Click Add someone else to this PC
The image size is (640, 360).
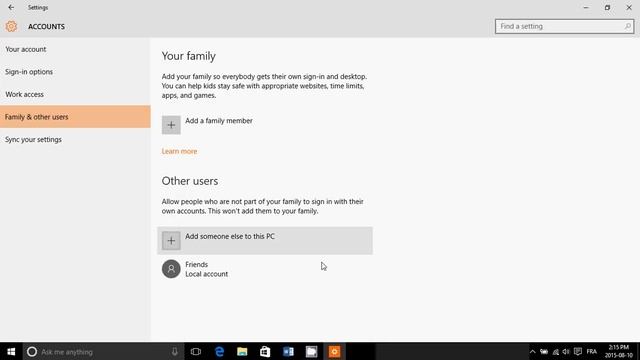coord(265,240)
